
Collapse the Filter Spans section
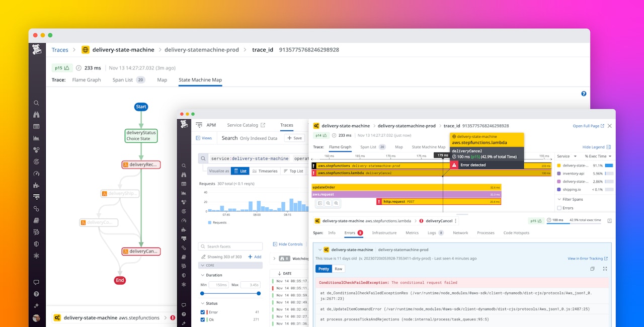point(559,199)
